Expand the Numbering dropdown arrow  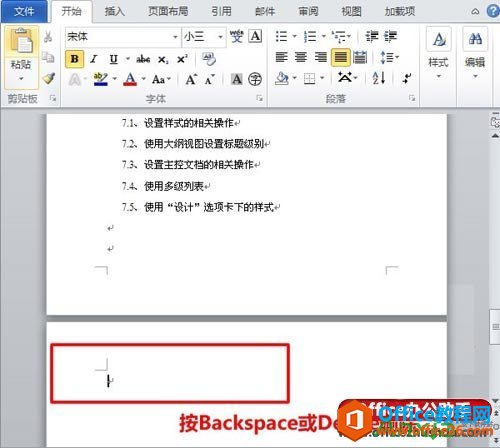coord(323,36)
